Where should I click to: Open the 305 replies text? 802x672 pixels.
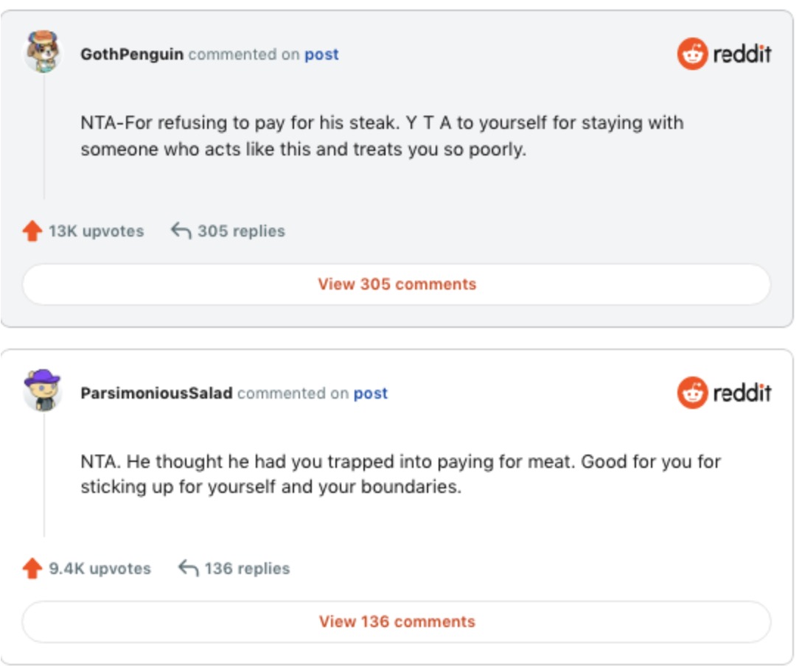241,231
